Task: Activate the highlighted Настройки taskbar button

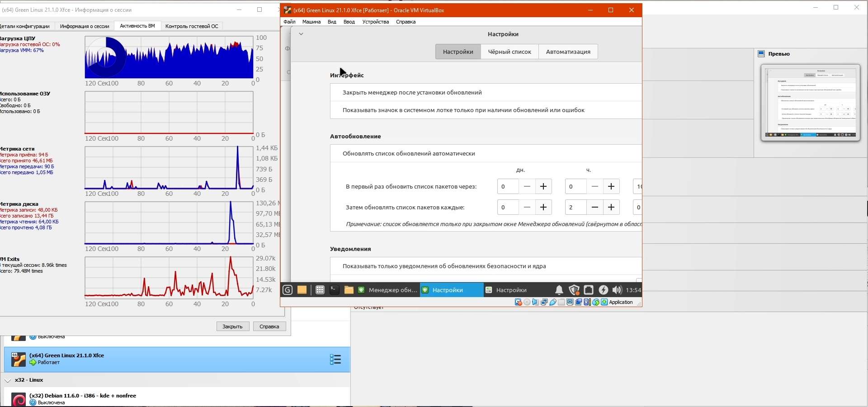Action: pyautogui.click(x=452, y=290)
